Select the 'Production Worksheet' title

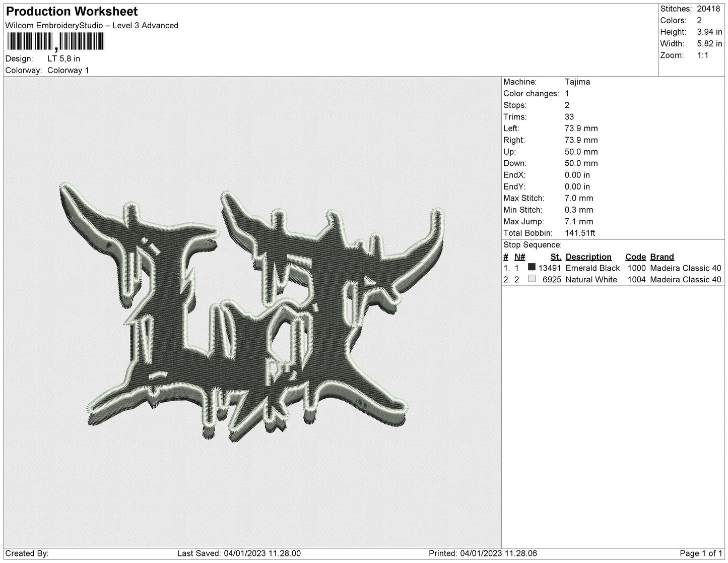(x=72, y=11)
